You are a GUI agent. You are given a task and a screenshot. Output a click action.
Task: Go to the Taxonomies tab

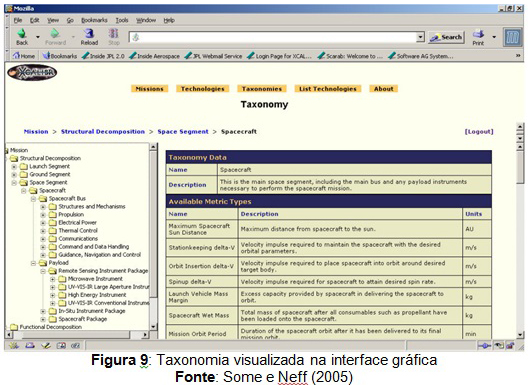262,89
